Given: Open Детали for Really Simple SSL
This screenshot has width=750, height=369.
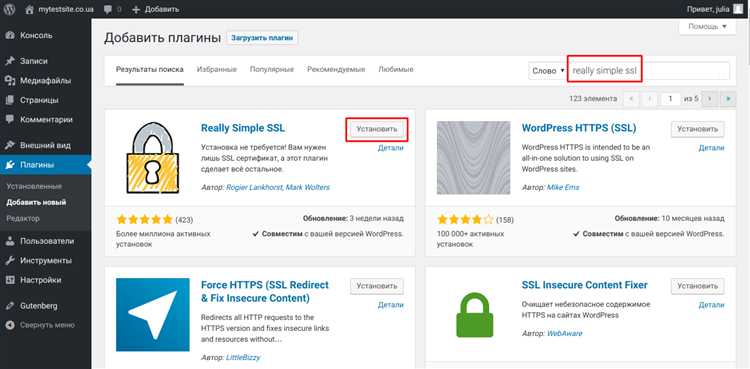Looking at the screenshot, I should (391, 148).
